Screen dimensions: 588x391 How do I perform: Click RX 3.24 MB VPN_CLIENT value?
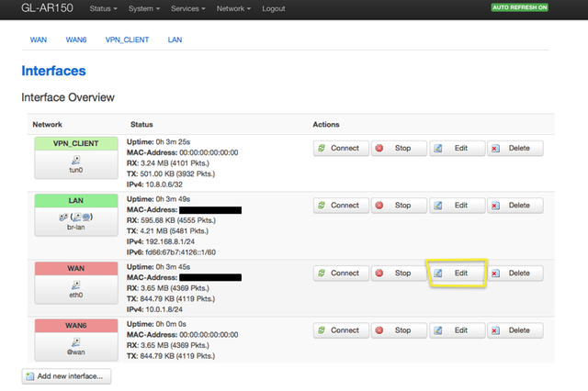167,163
